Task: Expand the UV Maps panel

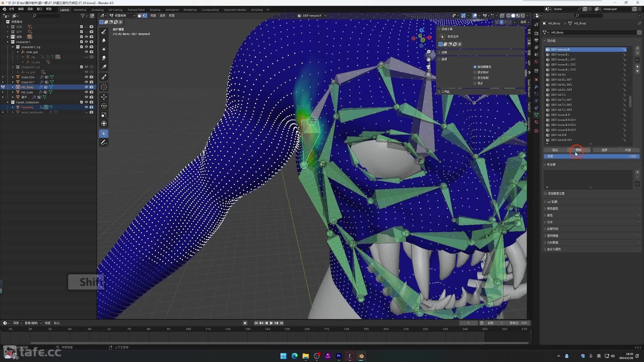Action: 552,202
